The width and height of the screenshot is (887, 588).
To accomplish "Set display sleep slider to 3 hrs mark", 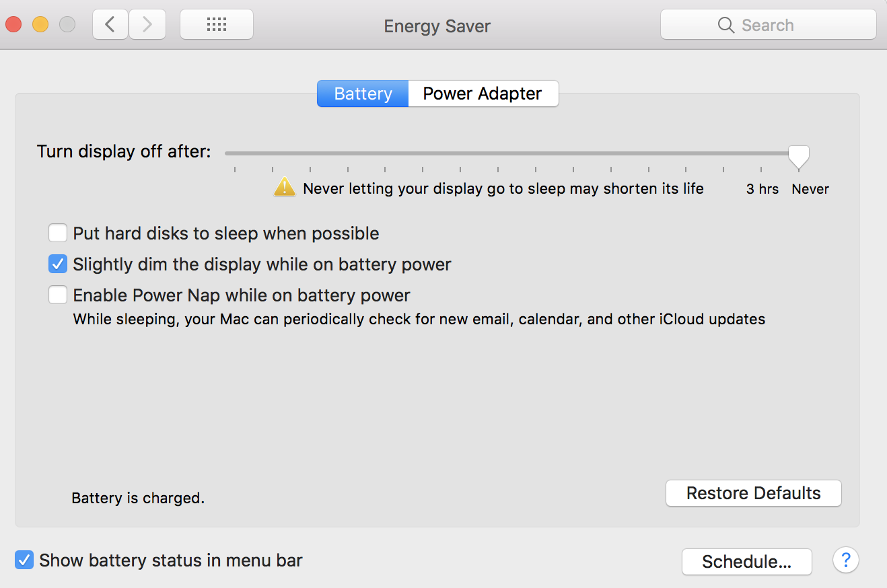I will tap(761, 153).
